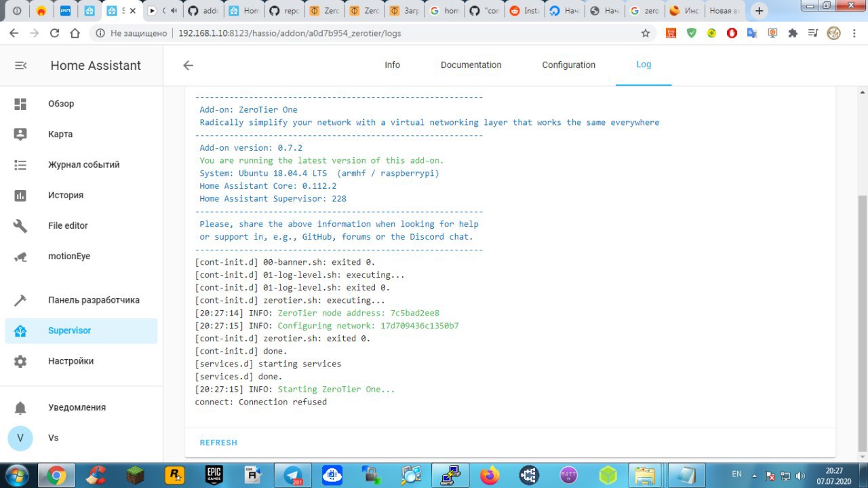The image size is (868, 488).
Task: Open Уведомления notifications panel
Action: pos(81,407)
